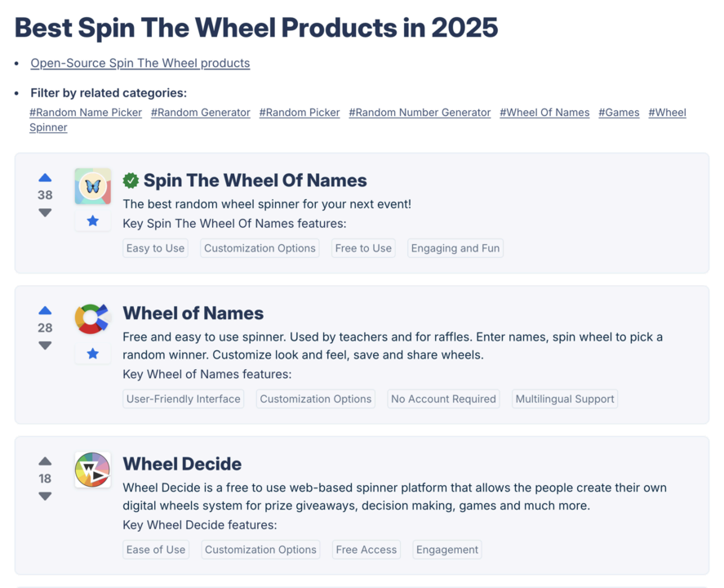Viewport: 724px width, 588px height.
Task: Filter by #Random Number Generator category
Action: pos(420,113)
